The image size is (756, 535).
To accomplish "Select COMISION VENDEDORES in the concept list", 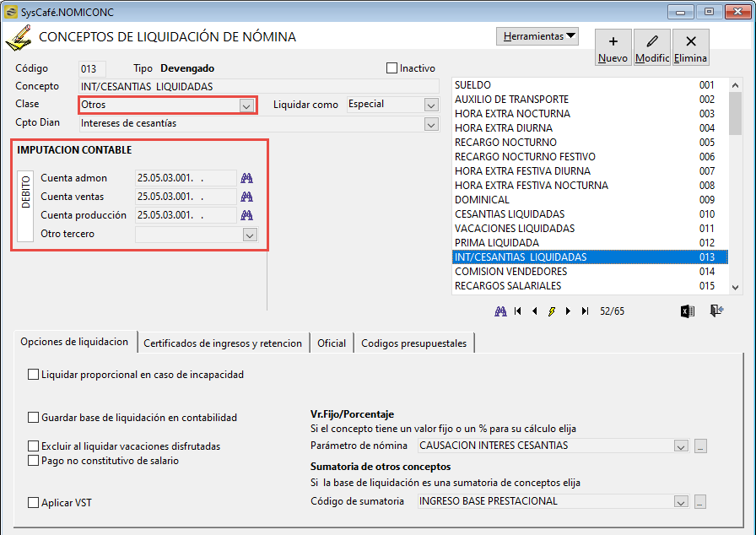I will tap(590, 272).
